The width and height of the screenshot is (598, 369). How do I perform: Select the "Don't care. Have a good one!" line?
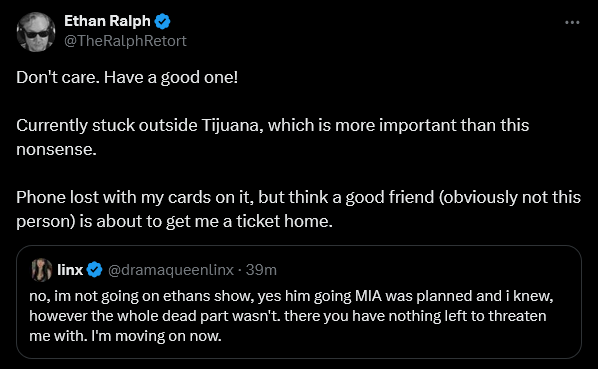click(x=127, y=77)
